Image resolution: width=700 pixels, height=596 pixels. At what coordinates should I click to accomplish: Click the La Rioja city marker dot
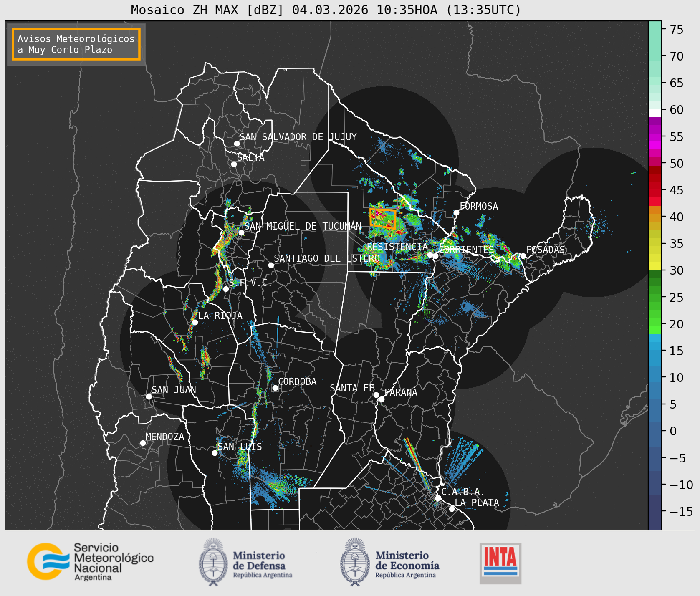195,322
